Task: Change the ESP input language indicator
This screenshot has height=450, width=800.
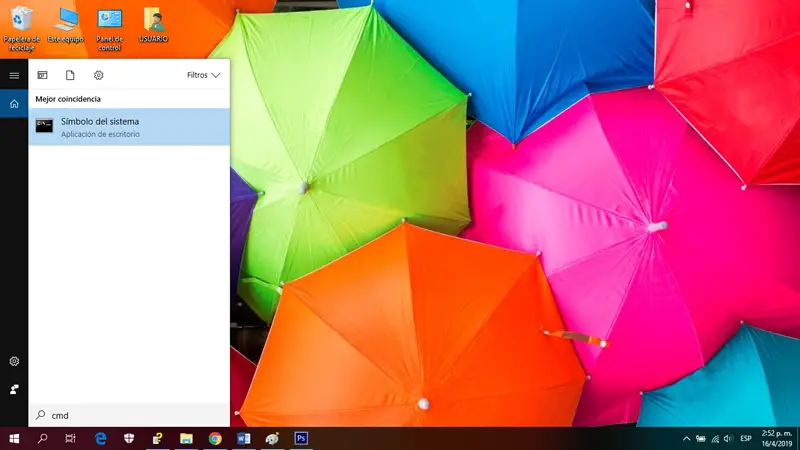Action: tap(746, 439)
